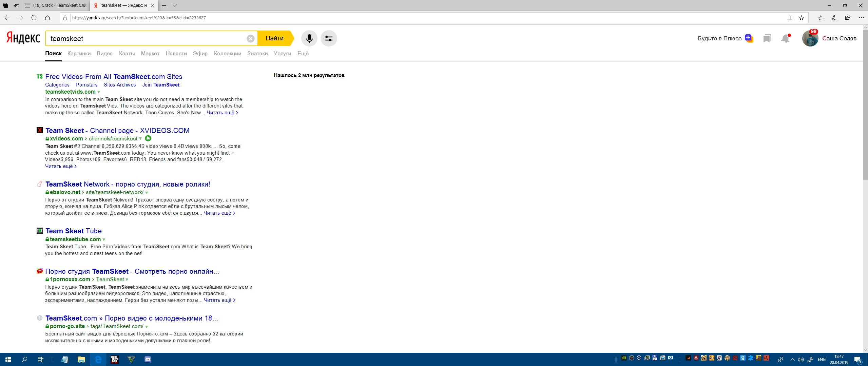This screenshot has width=868, height=366.
Task: Show hidden system tray icons
Action: point(792,360)
